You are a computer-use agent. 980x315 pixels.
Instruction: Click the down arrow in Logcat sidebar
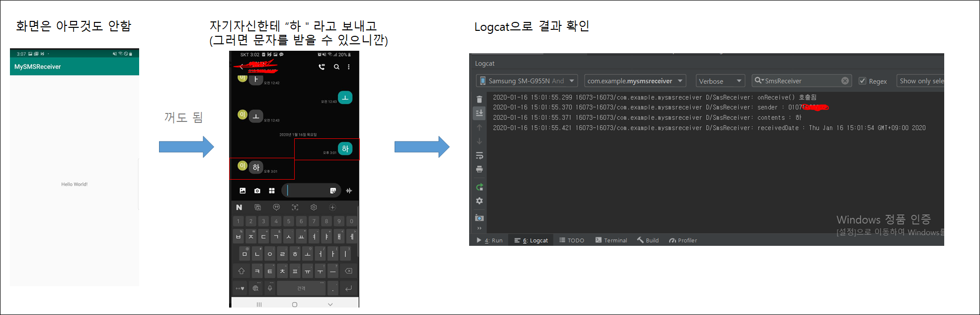479,141
